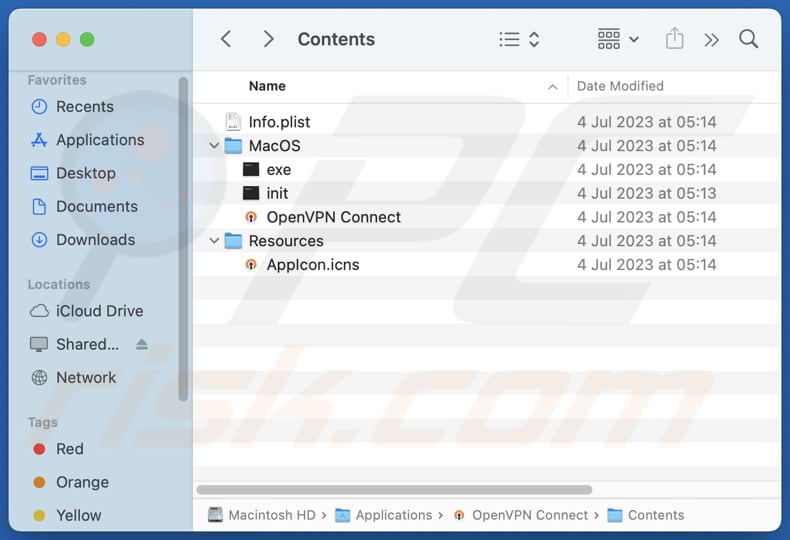Click the Desktop sidebar icon
Viewport: 790px width, 540px height.
click(39, 173)
